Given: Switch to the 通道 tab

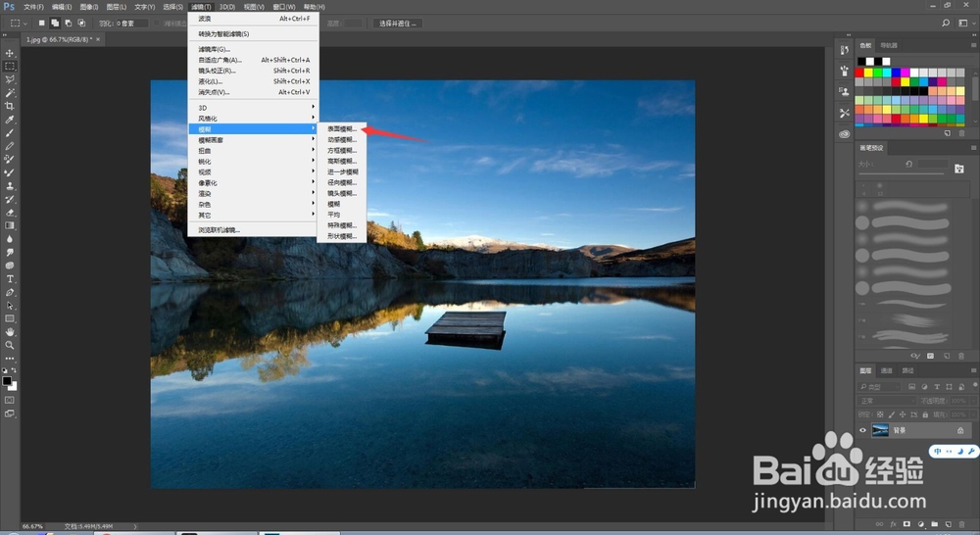Looking at the screenshot, I should click(x=886, y=370).
